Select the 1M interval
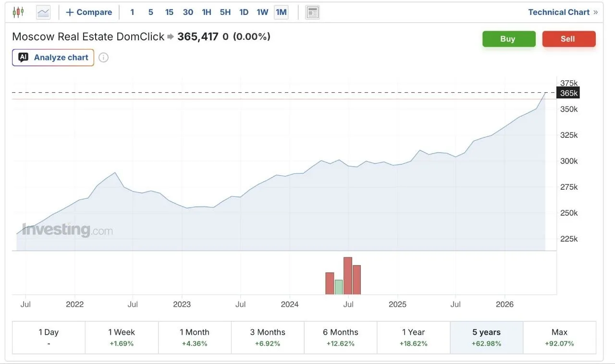The image size is (615, 364). 281,12
